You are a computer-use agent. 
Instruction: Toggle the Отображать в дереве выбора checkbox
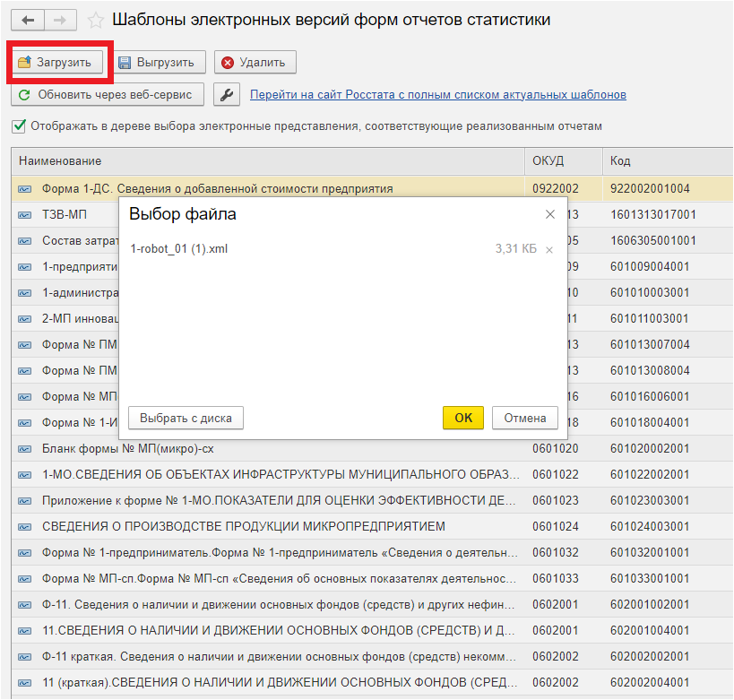19,126
